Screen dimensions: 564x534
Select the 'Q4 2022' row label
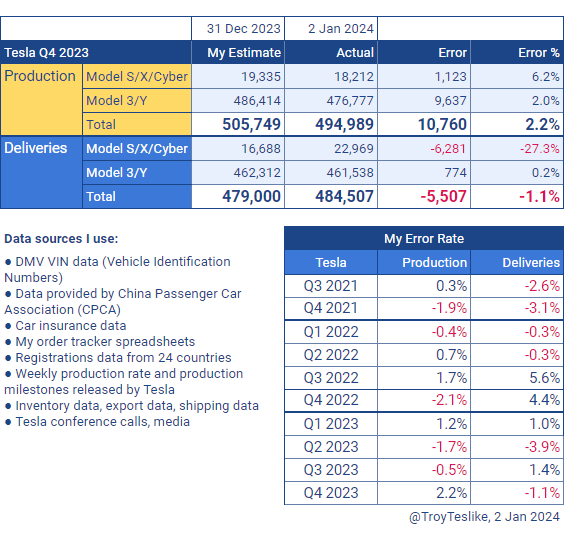point(331,400)
